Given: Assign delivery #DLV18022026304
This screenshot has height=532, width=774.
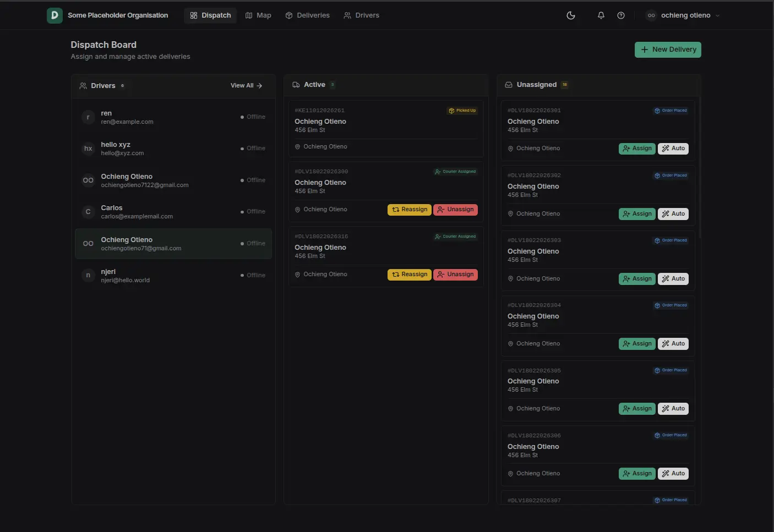Looking at the screenshot, I should point(637,344).
